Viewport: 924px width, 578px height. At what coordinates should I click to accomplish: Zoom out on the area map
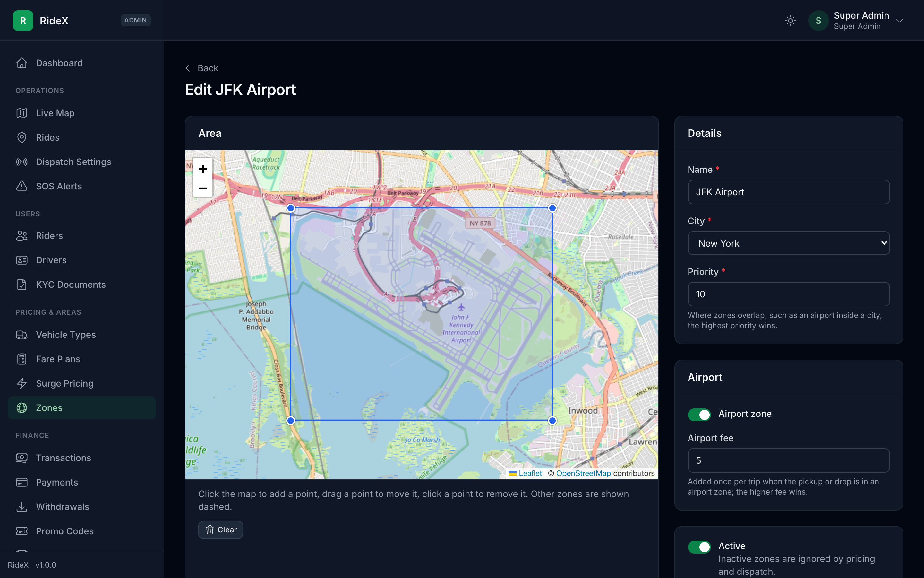pyautogui.click(x=203, y=188)
